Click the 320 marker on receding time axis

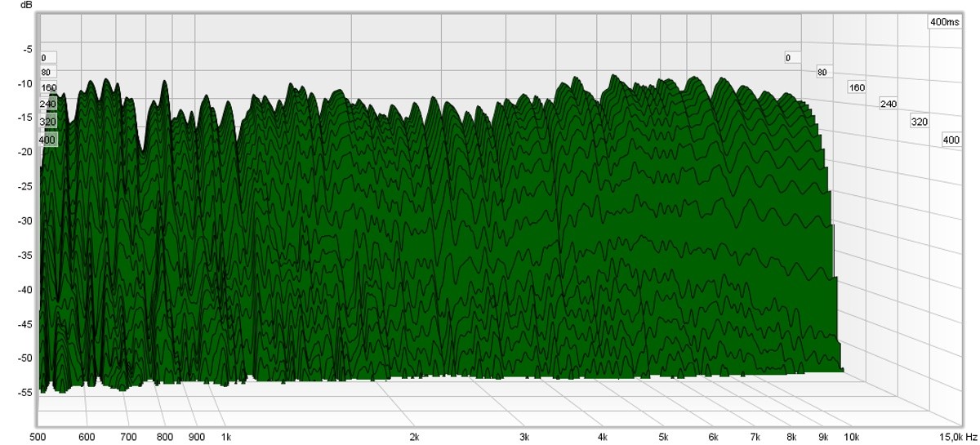[x=920, y=122]
